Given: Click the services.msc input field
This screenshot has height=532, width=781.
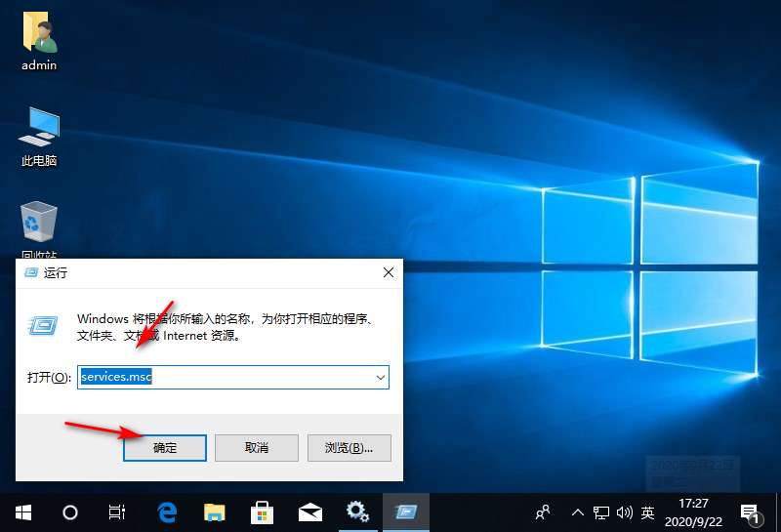Looking at the screenshot, I should click(x=225, y=377).
